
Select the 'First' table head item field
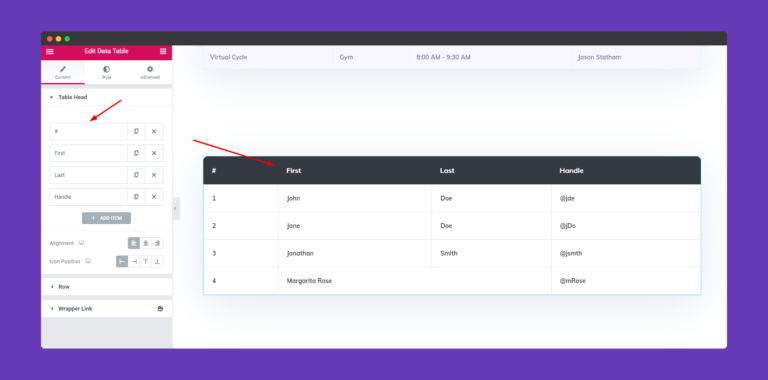pyautogui.click(x=89, y=153)
